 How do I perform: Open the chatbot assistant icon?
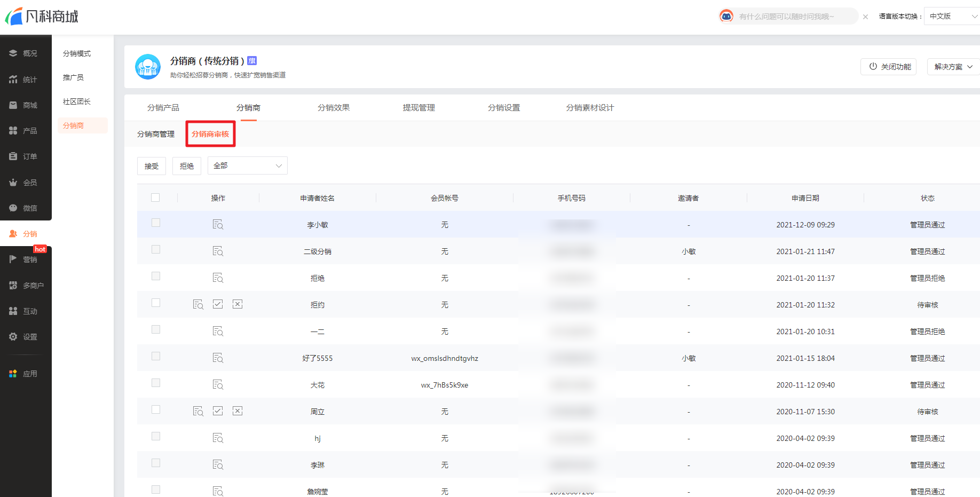(x=726, y=16)
